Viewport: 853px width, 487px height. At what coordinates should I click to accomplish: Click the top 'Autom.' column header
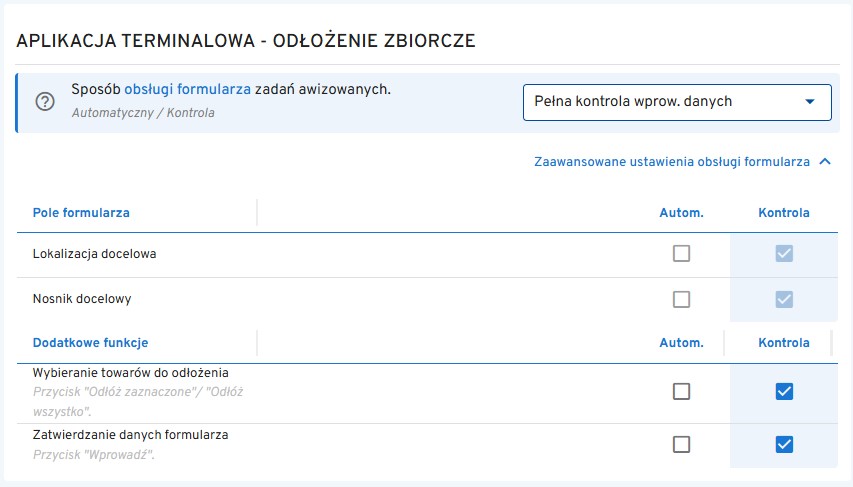click(x=681, y=213)
